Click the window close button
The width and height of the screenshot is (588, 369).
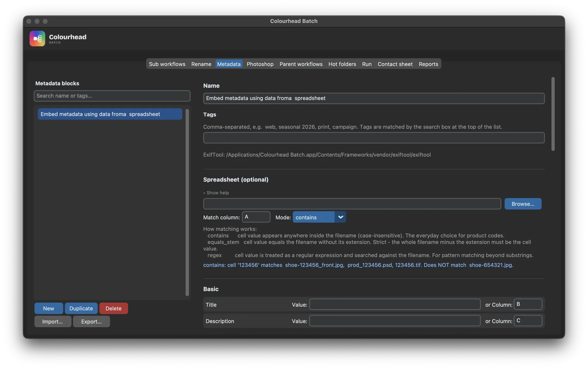pos(29,21)
